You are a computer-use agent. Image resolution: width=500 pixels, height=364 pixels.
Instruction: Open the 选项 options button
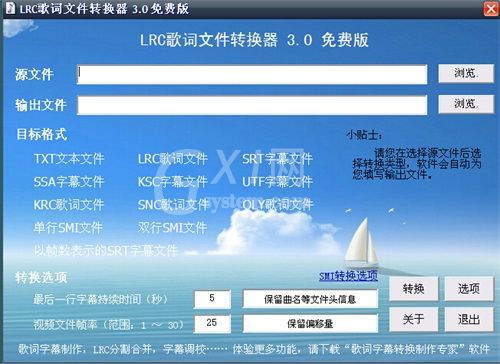[x=469, y=289]
